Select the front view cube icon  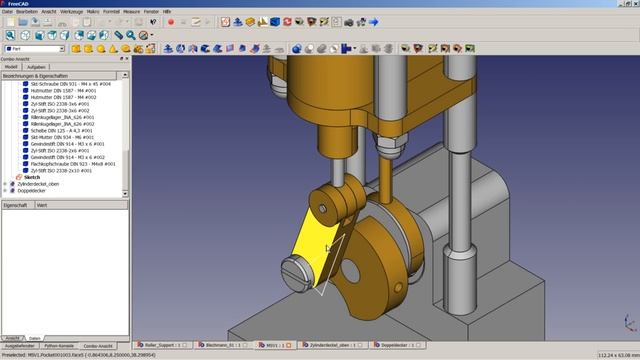coord(39,36)
